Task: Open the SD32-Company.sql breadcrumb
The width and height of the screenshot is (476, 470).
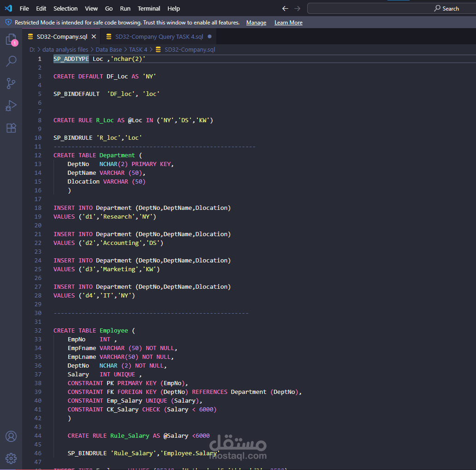Action: (190, 49)
